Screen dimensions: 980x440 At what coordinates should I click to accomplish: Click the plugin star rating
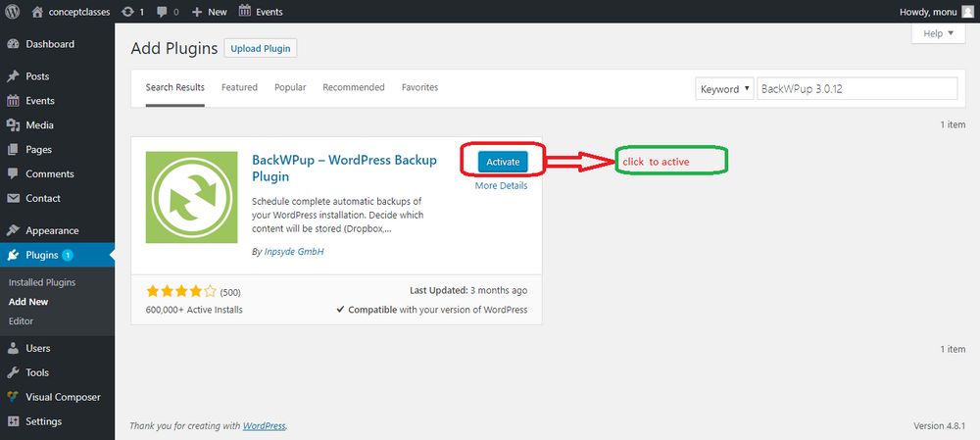[181, 291]
